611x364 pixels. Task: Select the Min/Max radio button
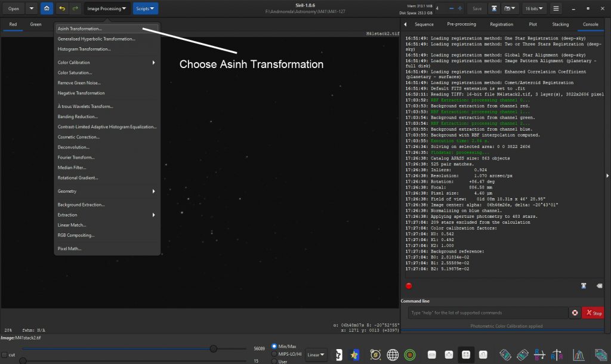pyautogui.click(x=274, y=346)
